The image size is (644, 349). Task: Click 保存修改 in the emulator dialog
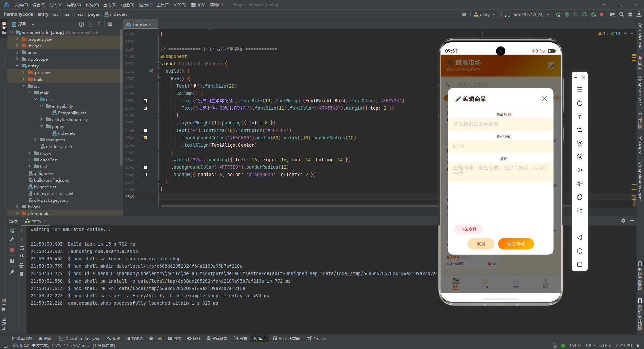[516, 244]
